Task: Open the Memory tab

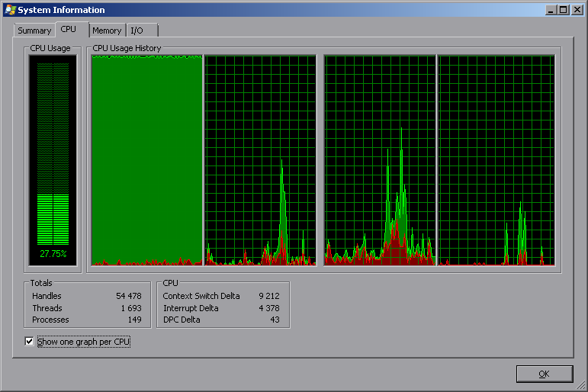Action: [x=107, y=31]
